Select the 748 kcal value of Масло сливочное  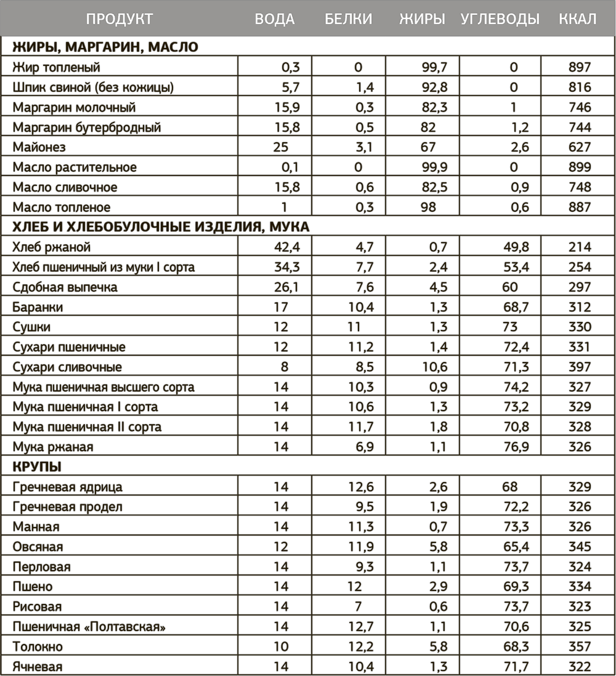[579, 187]
